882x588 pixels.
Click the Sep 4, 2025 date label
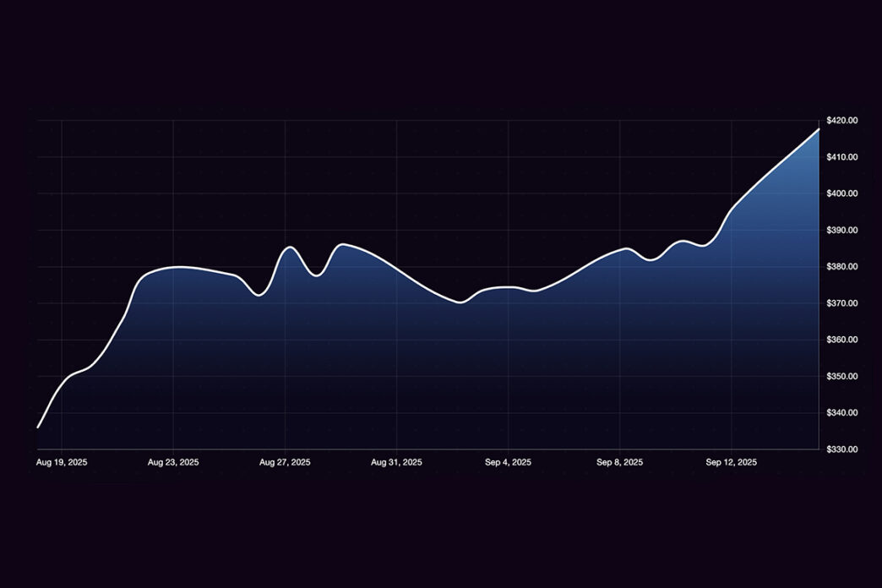508,462
